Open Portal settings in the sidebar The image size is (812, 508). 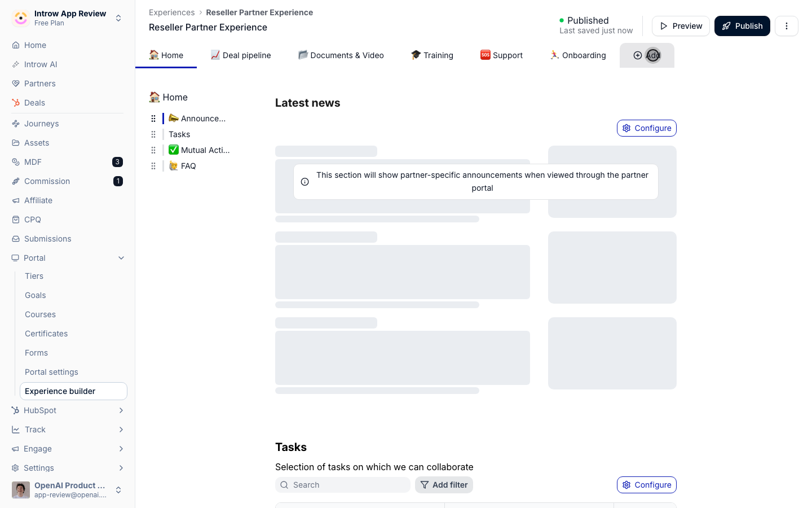coord(73,372)
